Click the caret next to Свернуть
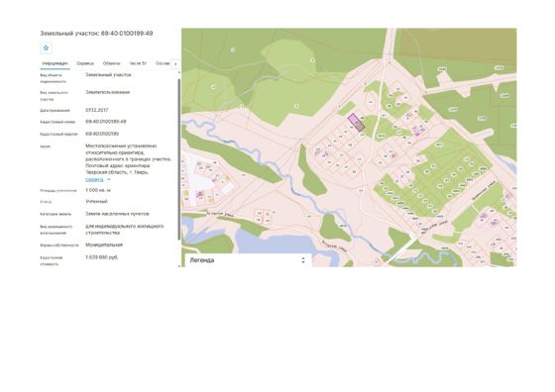The height and width of the screenshot is (392, 555). (109, 179)
